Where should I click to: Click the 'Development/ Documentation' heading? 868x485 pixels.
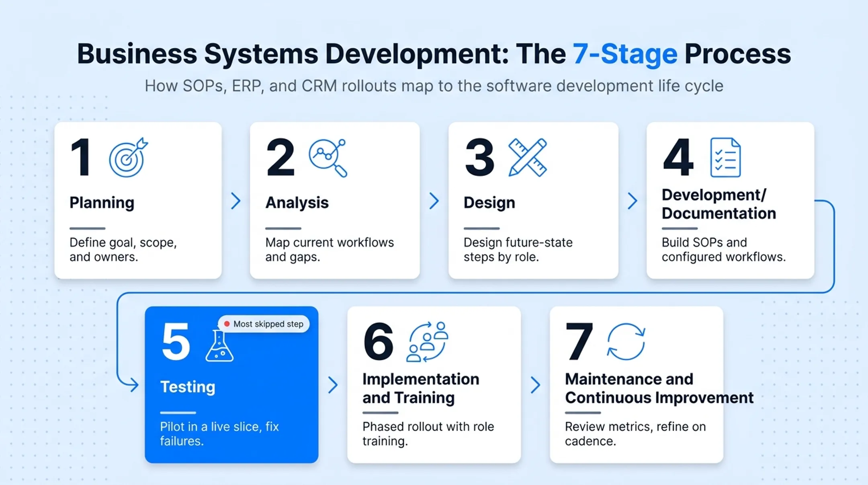click(x=719, y=204)
